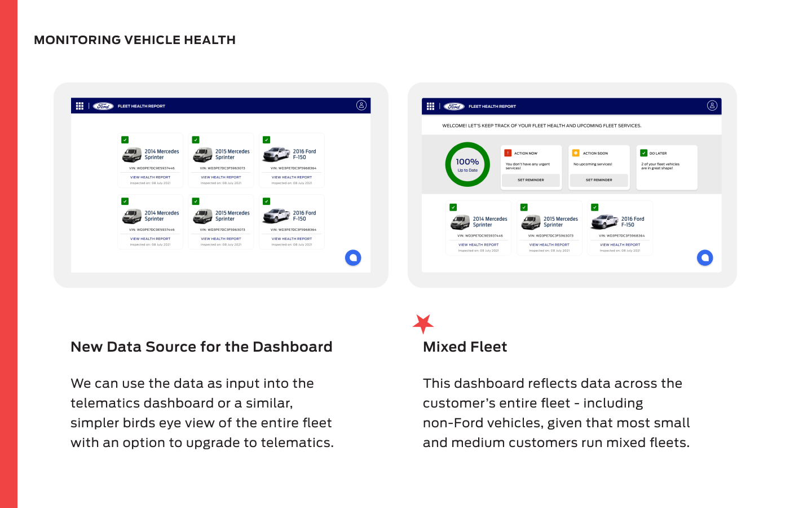Toggle checkbox on right dashboard 2014 Mercedes Sprinter
Image resolution: width=812 pixels, height=508 pixels.
click(x=453, y=207)
